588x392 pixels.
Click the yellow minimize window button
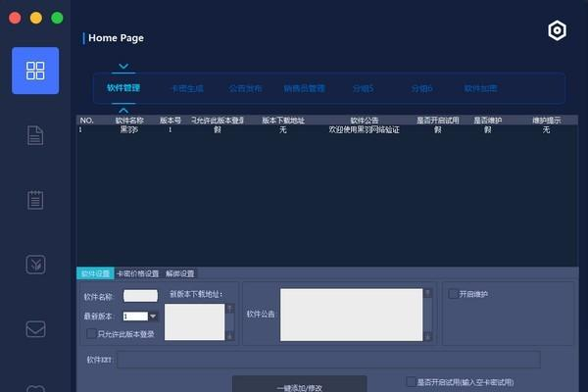pyautogui.click(x=36, y=18)
